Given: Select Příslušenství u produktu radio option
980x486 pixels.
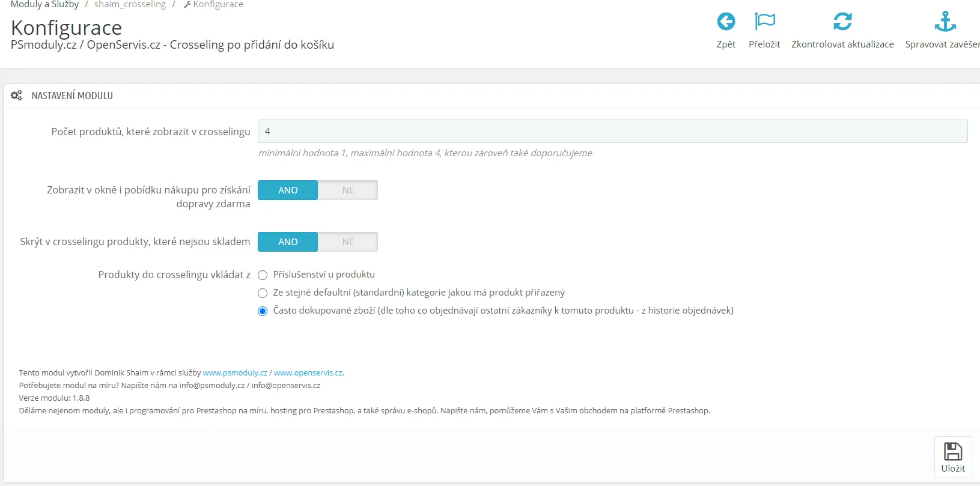Looking at the screenshot, I should click(x=263, y=275).
